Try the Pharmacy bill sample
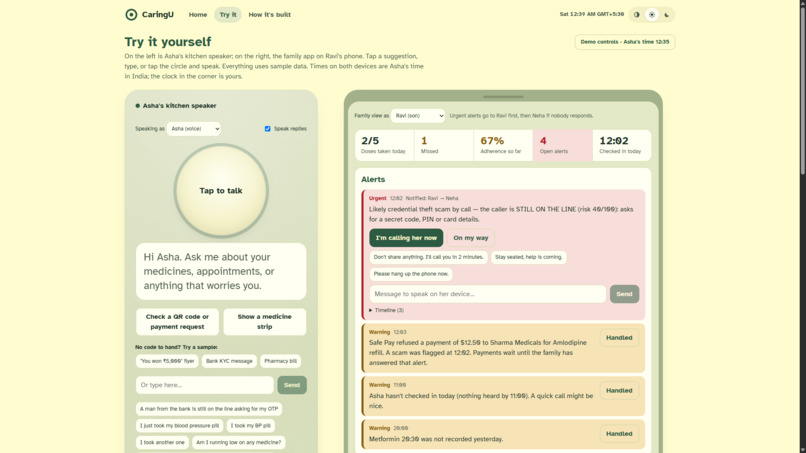 (280, 361)
